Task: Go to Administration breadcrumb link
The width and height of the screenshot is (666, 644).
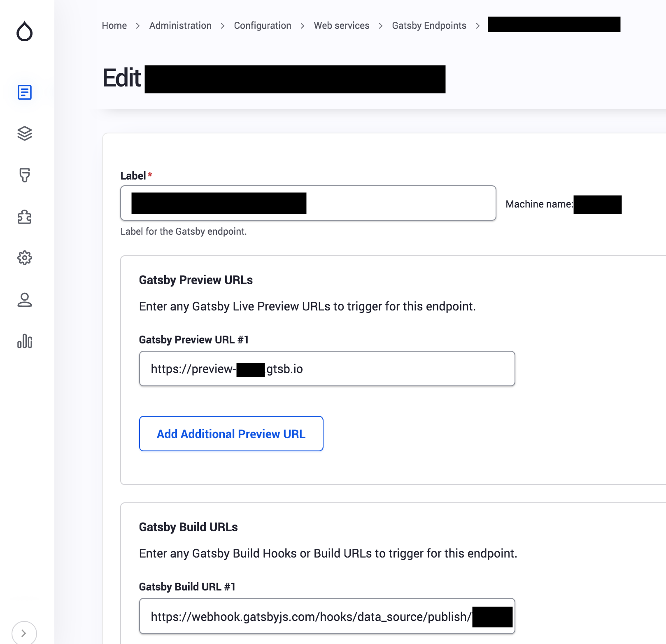Action: (180, 26)
